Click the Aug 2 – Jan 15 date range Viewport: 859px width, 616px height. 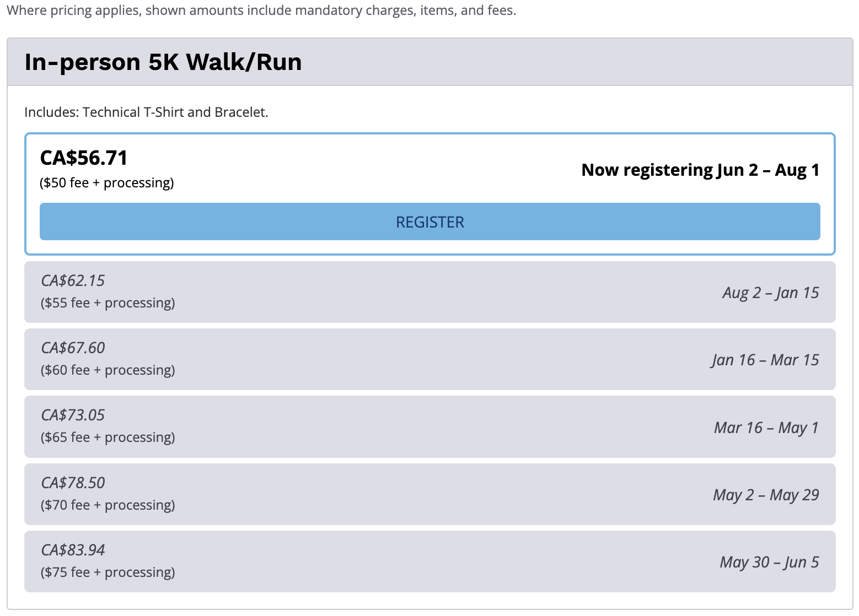pyautogui.click(x=771, y=293)
